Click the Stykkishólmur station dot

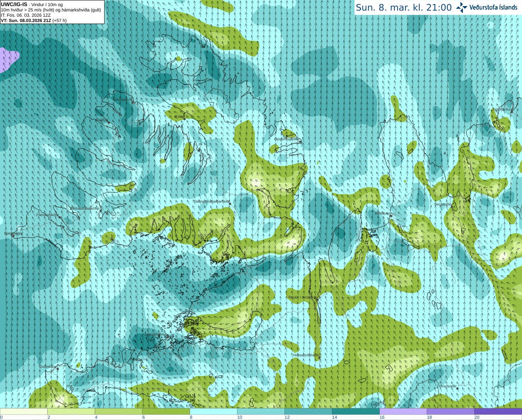click(168, 337)
